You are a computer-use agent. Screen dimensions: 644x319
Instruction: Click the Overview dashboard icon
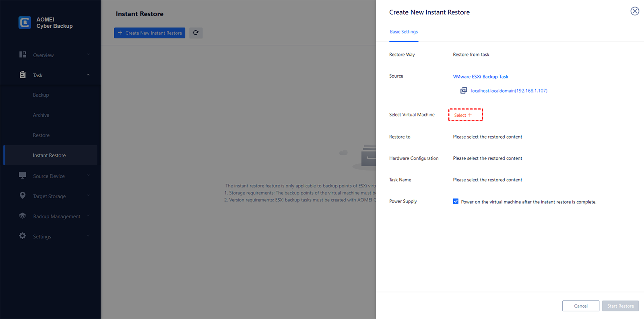tap(23, 54)
